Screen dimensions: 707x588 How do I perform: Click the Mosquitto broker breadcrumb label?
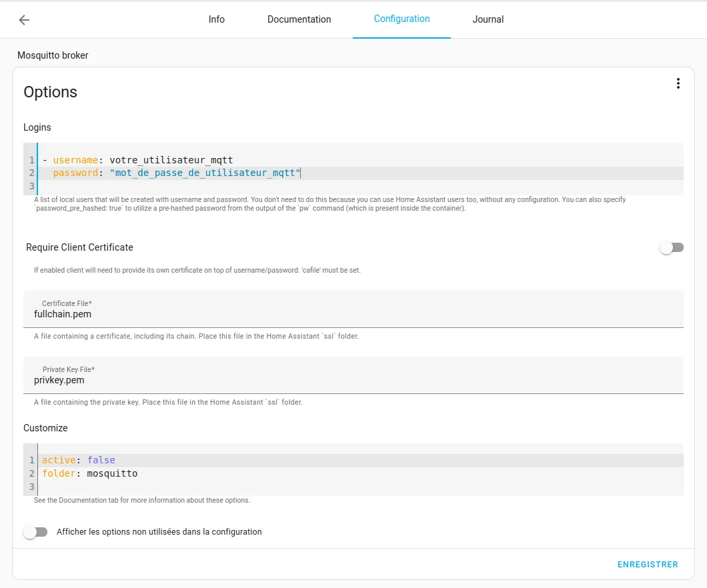pyautogui.click(x=53, y=55)
